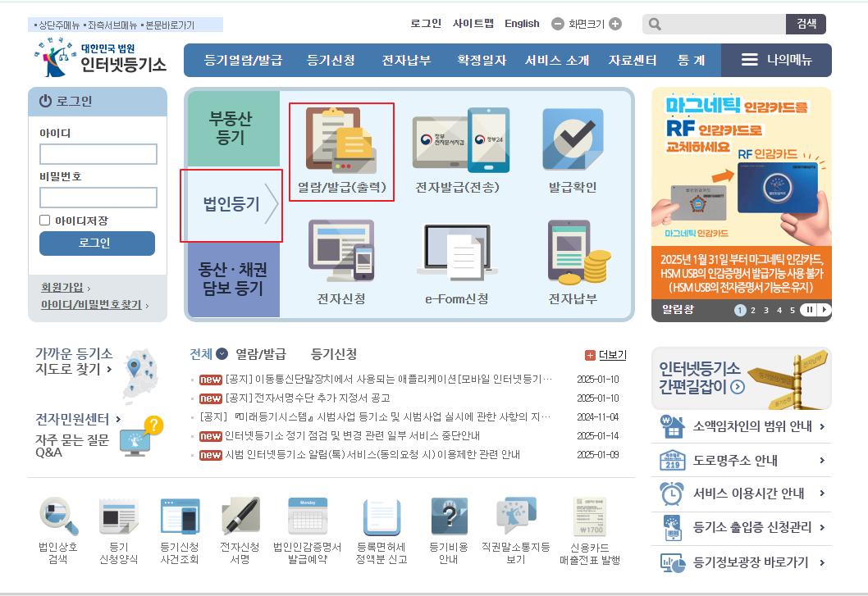Open 신용카드 매출전표 발행 receipt icon
This screenshot has width=868, height=596.
tap(590, 516)
